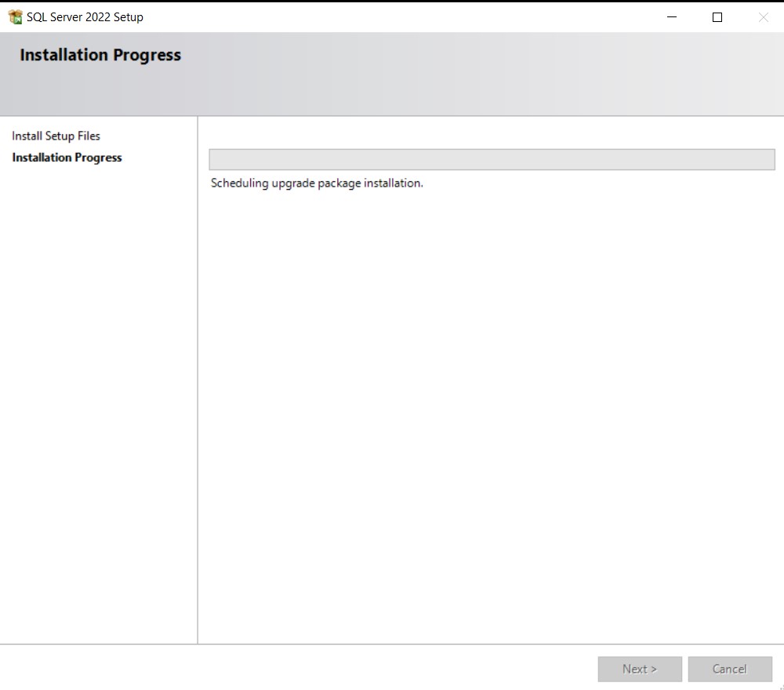Click the Next > button

coord(640,669)
